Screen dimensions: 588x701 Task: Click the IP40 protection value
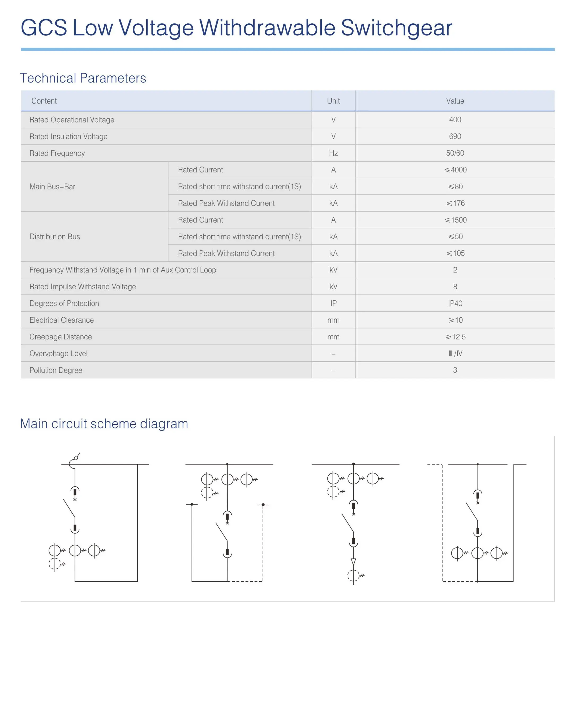tap(455, 303)
